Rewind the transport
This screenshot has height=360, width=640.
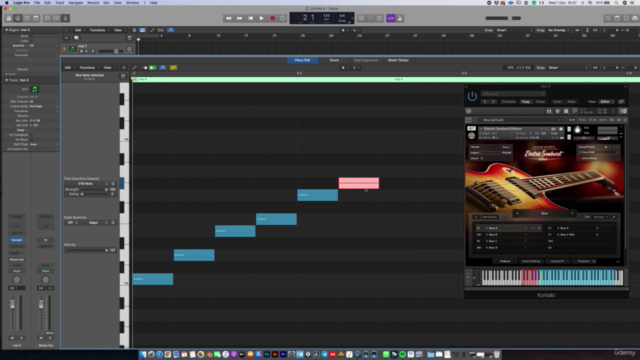point(229,18)
